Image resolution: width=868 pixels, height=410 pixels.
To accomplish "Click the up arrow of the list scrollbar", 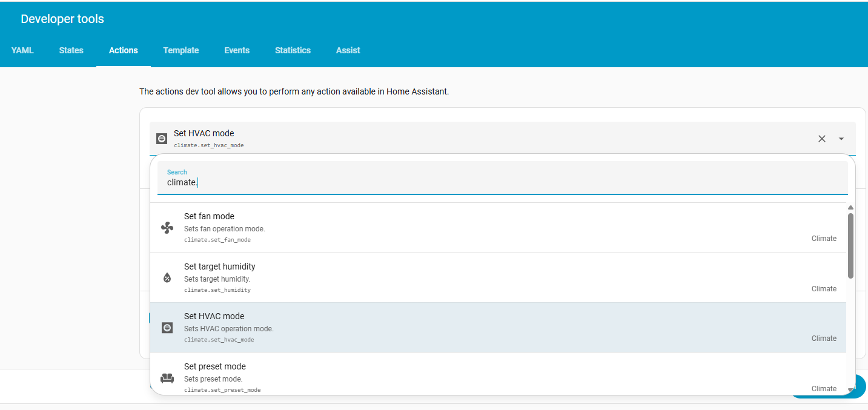I will pos(850,208).
